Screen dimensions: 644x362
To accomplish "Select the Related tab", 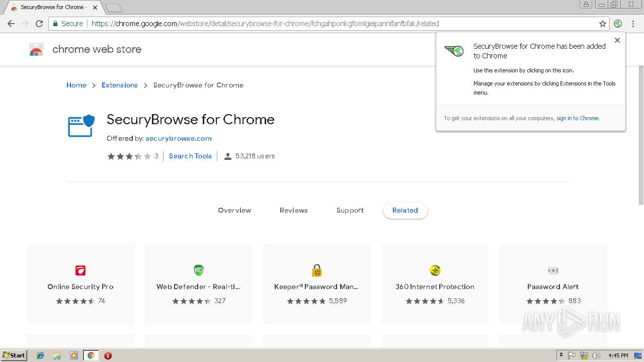I will [x=405, y=210].
